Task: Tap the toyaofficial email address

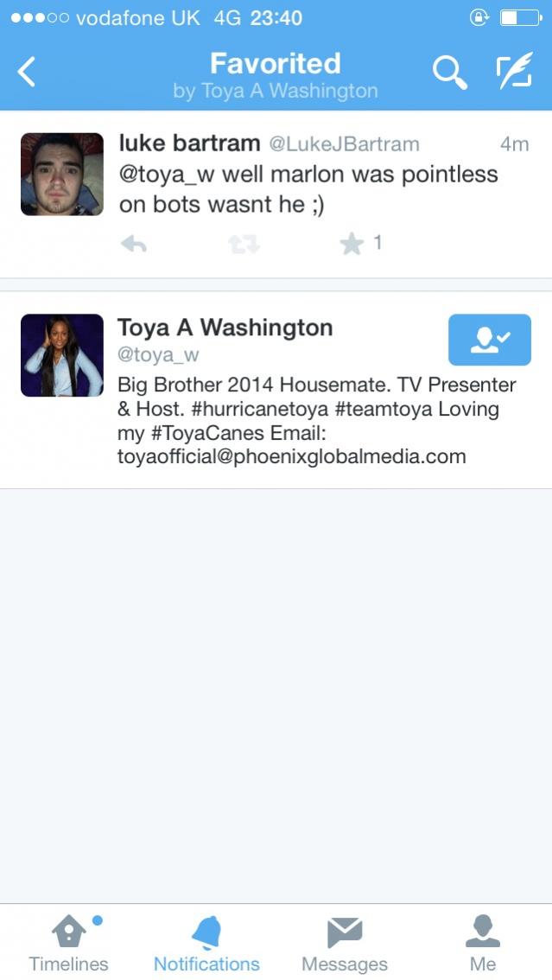Action: (x=292, y=457)
